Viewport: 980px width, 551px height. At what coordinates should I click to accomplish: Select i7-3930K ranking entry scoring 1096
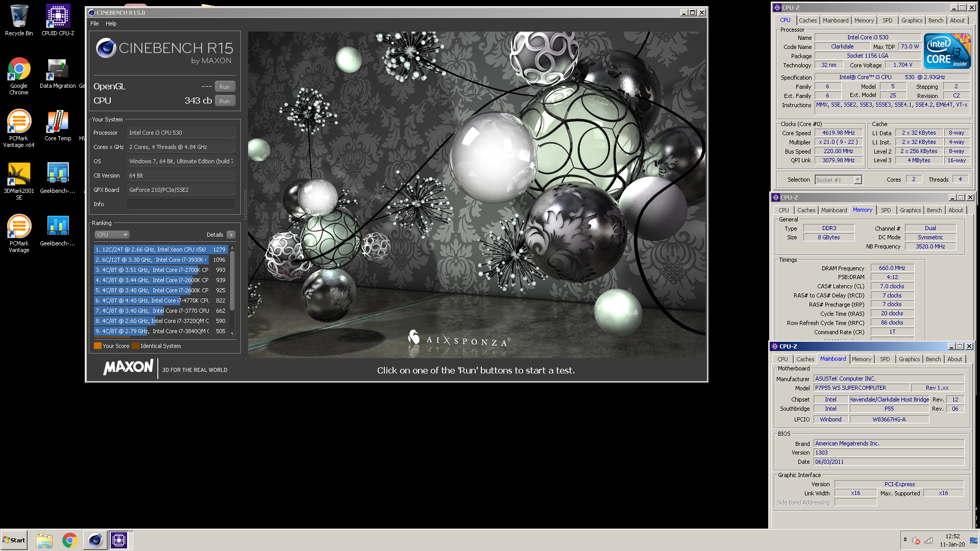click(x=161, y=260)
